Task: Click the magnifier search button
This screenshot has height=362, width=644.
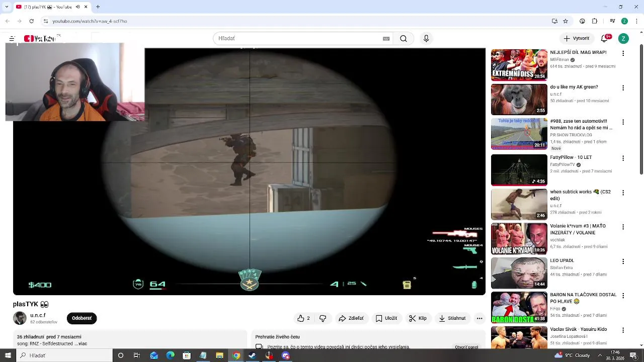Action: coord(404,39)
